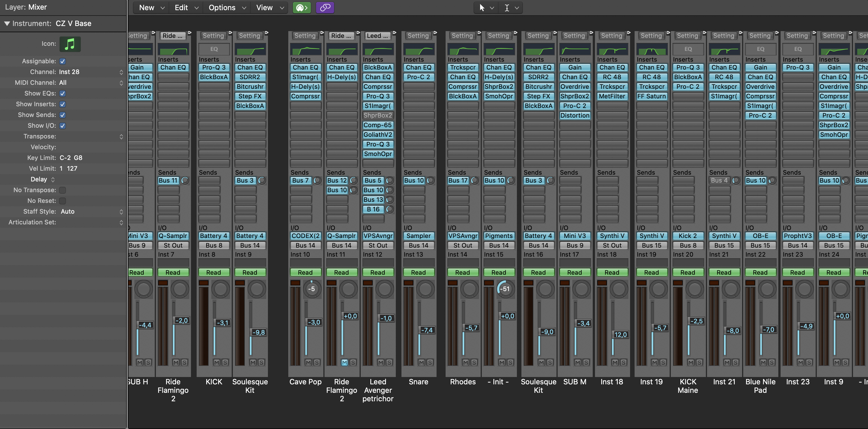The image size is (868, 429).
Task: Toggle the Assignable checkbox
Action: (x=62, y=61)
